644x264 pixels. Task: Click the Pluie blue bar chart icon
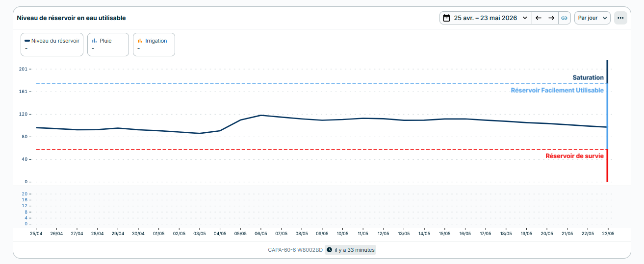point(94,41)
